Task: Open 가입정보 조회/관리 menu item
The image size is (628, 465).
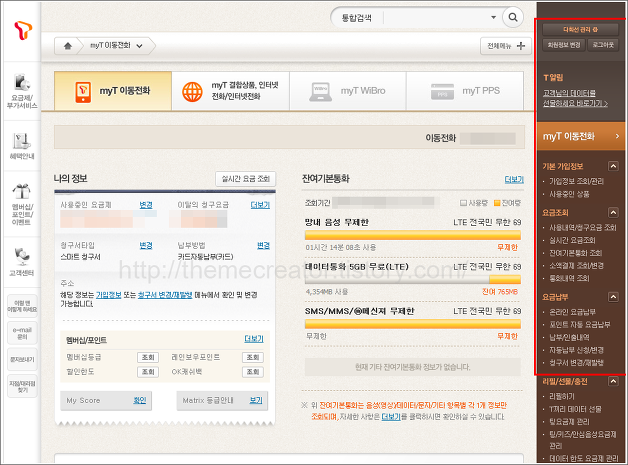Action: tap(576, 181)
